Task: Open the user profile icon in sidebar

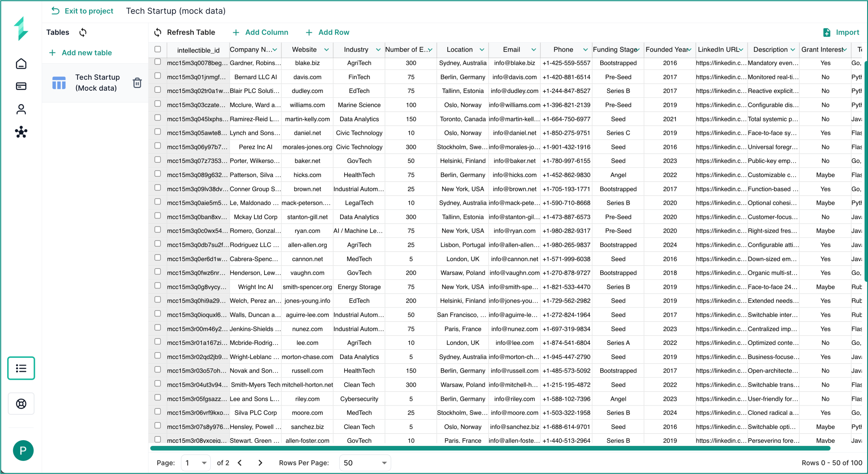Action: [21, 109]
